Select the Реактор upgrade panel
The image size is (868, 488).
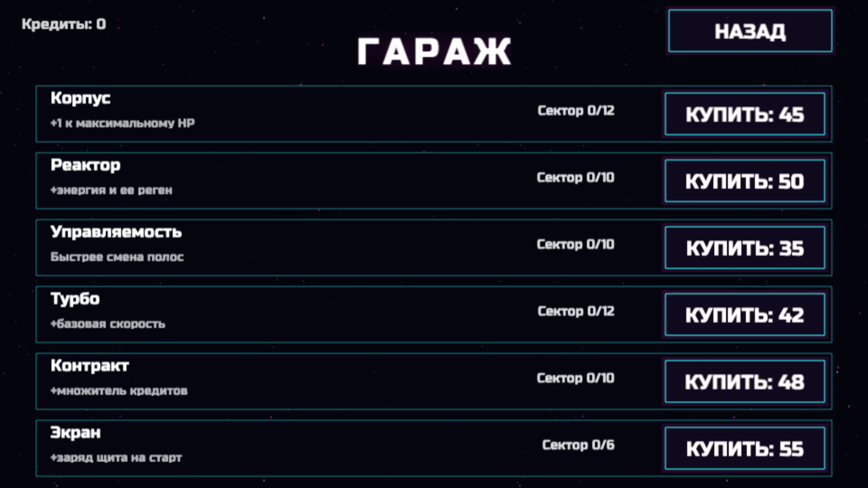316,179
